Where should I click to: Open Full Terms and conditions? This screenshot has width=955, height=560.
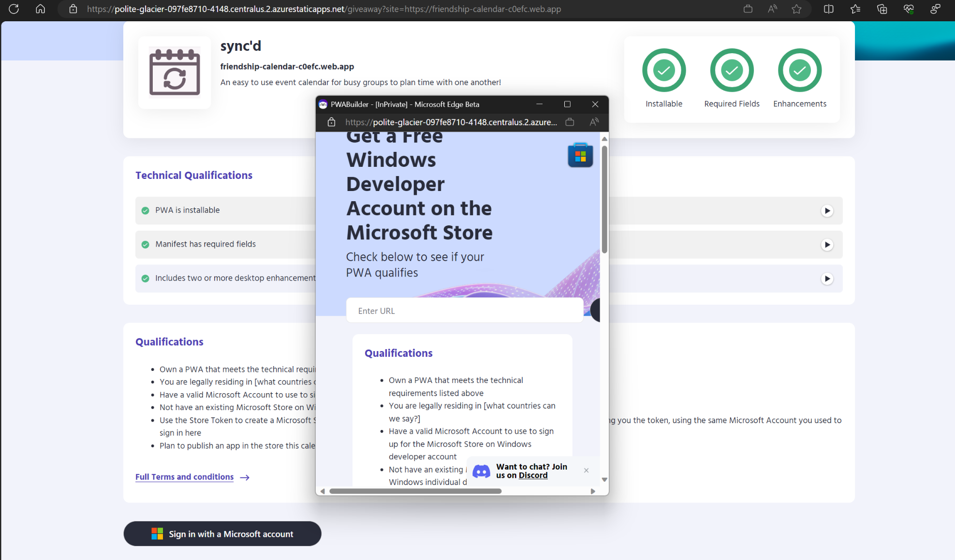click(184, 477)
